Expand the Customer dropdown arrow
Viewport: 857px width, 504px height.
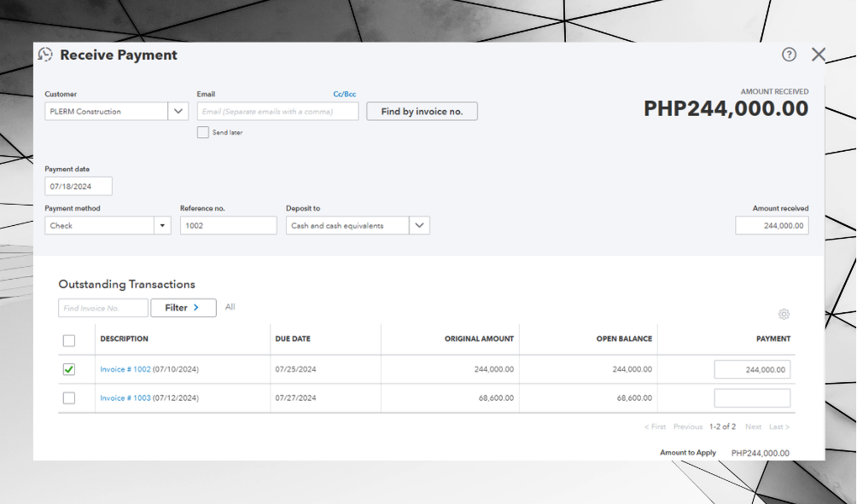coord(178,112)
